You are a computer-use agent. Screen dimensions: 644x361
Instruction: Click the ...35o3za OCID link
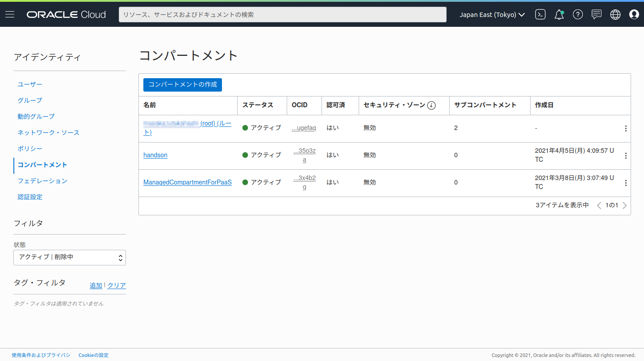305,155
